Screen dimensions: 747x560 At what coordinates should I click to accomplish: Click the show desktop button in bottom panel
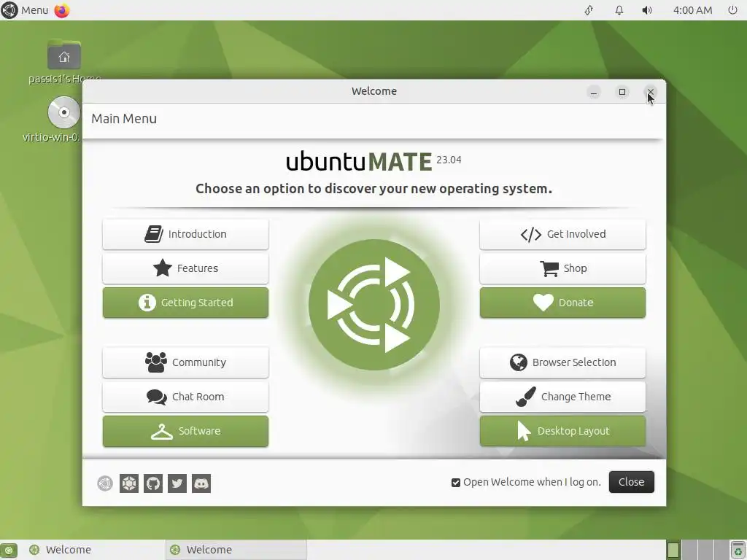point(9,550)
